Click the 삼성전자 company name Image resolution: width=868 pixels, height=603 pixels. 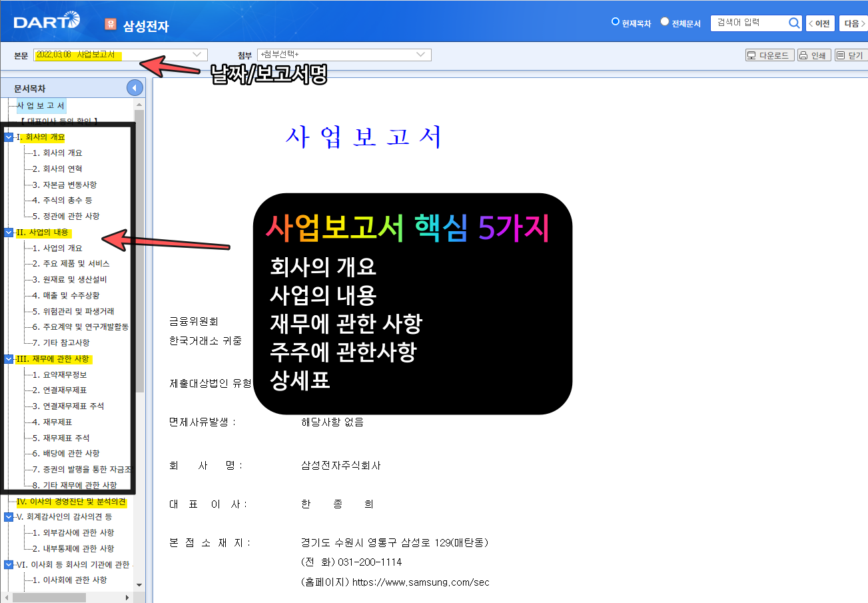(146, 27)
